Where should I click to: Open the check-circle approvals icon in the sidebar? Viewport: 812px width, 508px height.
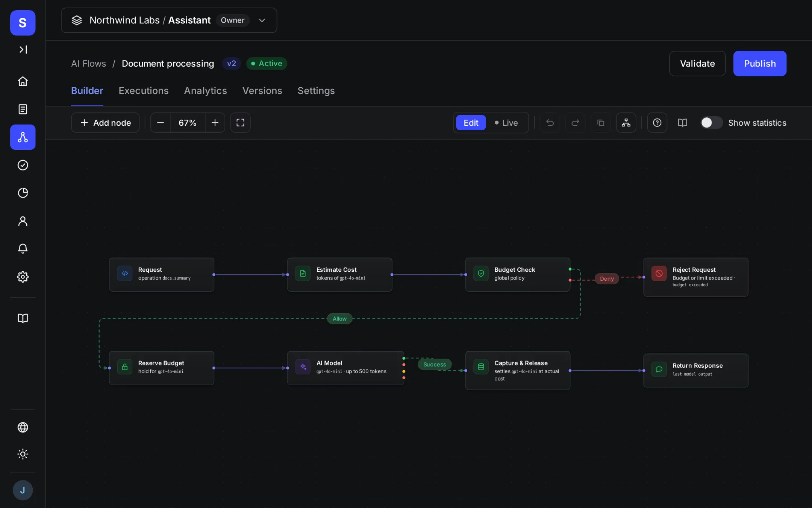[x=23, y=165]
